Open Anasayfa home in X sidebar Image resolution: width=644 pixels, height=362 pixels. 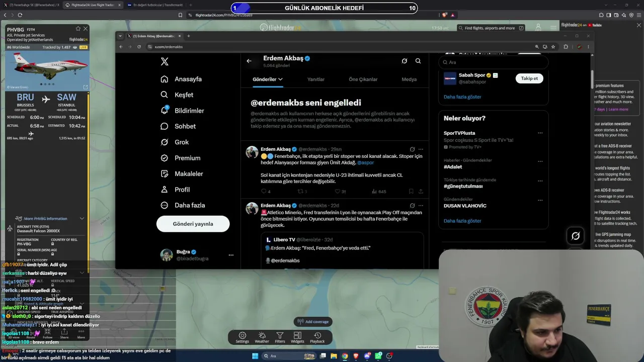[181, 79]
